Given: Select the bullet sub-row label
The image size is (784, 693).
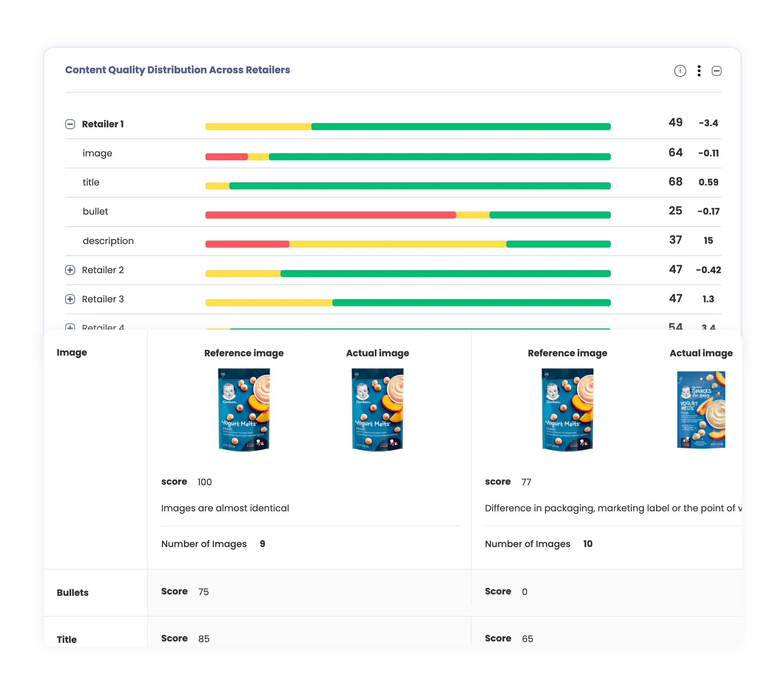Looking at the screenshot, I should (95, 211).
